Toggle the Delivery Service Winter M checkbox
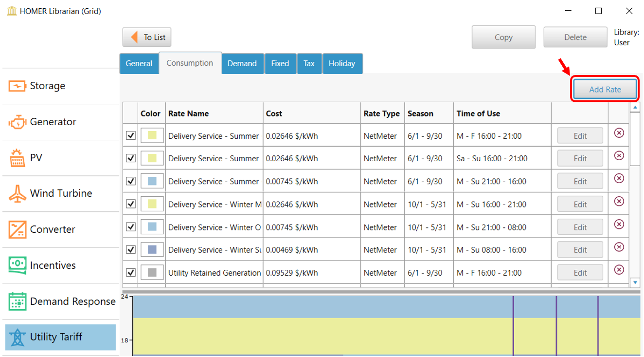The image size is (644, 357). pos(131,204)
